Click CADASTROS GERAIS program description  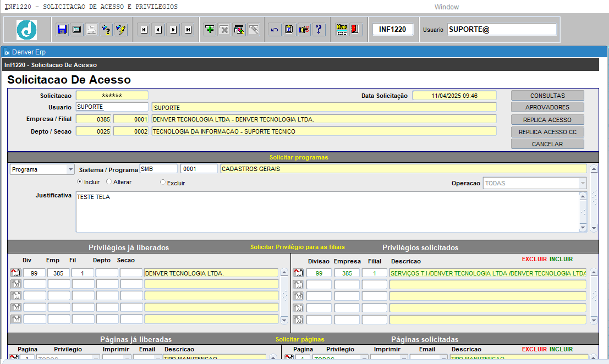(x=403, y=169)
